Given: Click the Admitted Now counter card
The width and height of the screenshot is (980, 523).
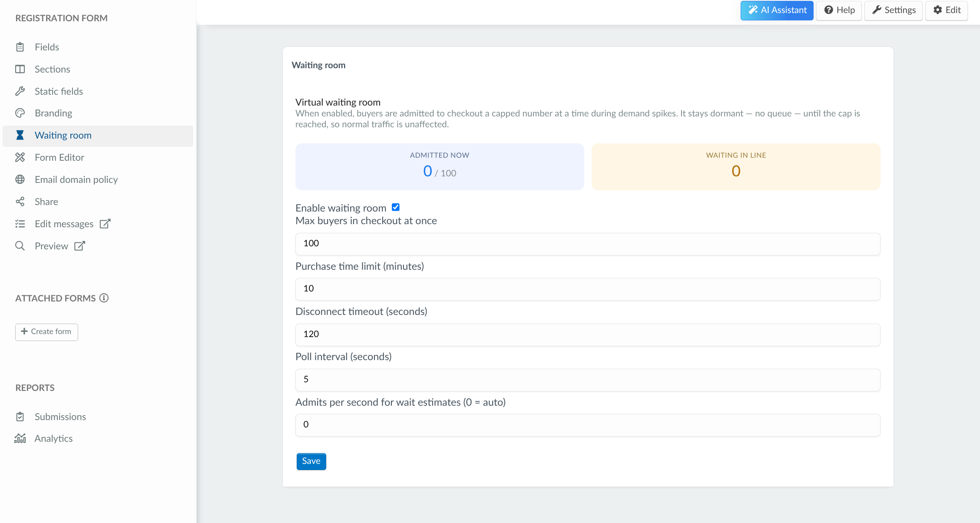Looking at the screenshot, I should coord(440,167).
